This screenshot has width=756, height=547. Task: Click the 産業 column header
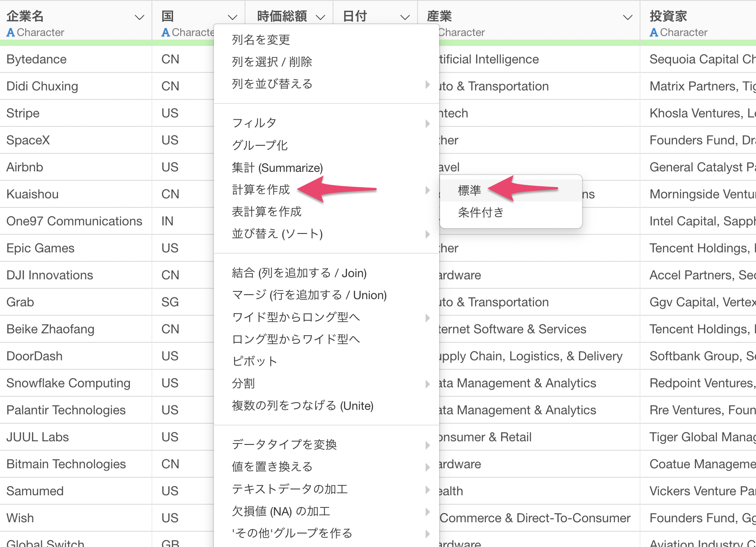click(x=439, y=17)
